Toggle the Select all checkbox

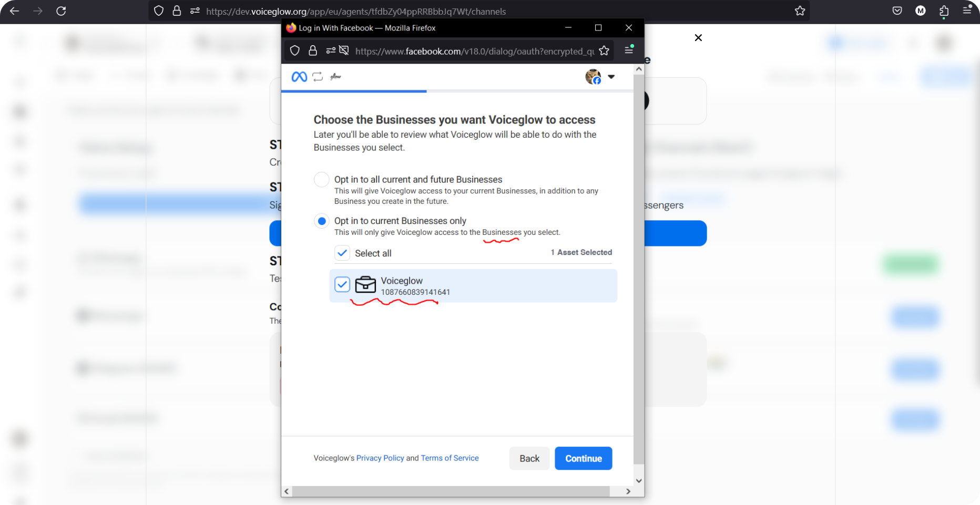pos(342,253)
